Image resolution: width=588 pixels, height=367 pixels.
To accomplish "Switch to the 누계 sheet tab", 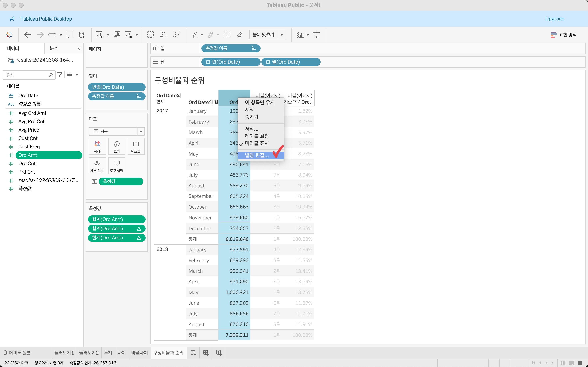I will pos(108,353).
